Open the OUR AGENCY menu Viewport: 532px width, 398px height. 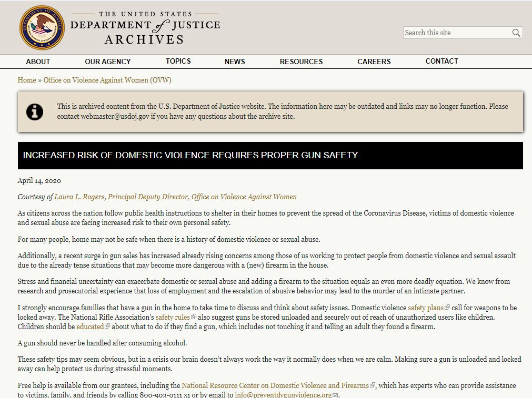pyautogui.click(x=108, y=62)
